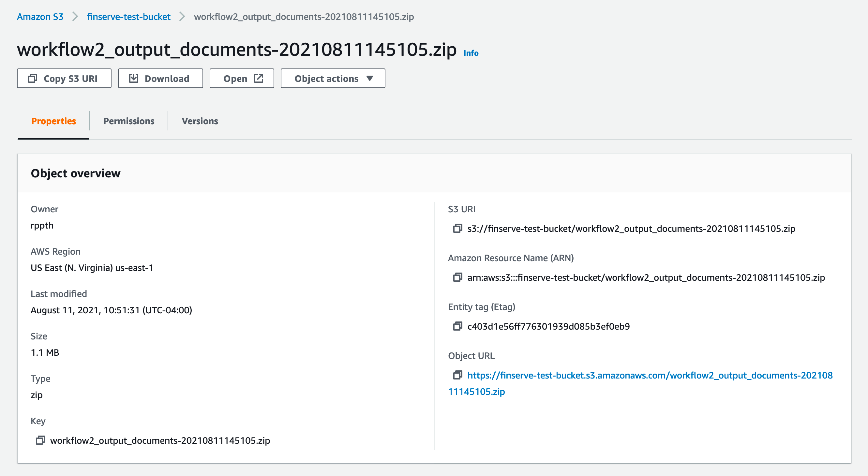
Task: Open the object in new tab
Action: point(242,79)
